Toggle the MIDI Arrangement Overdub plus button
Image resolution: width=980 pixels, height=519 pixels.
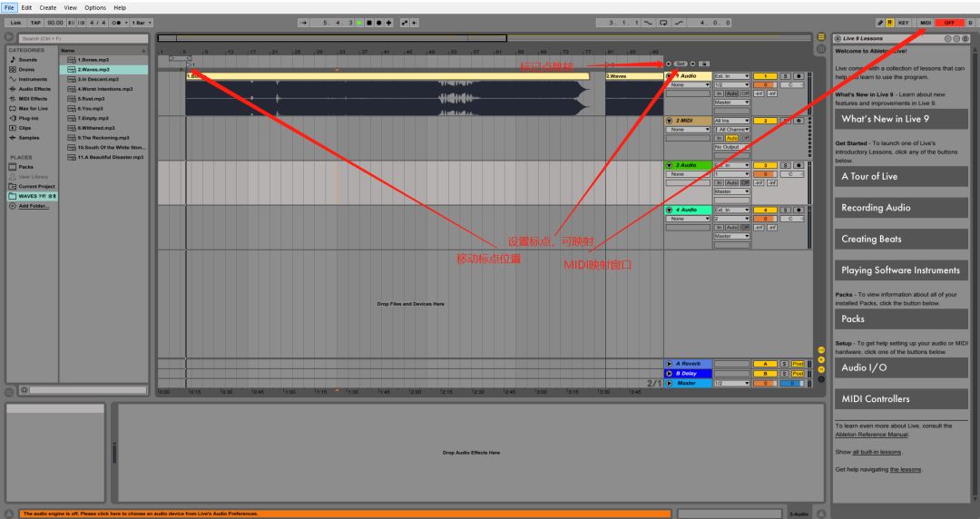click(x=388, y=23)
